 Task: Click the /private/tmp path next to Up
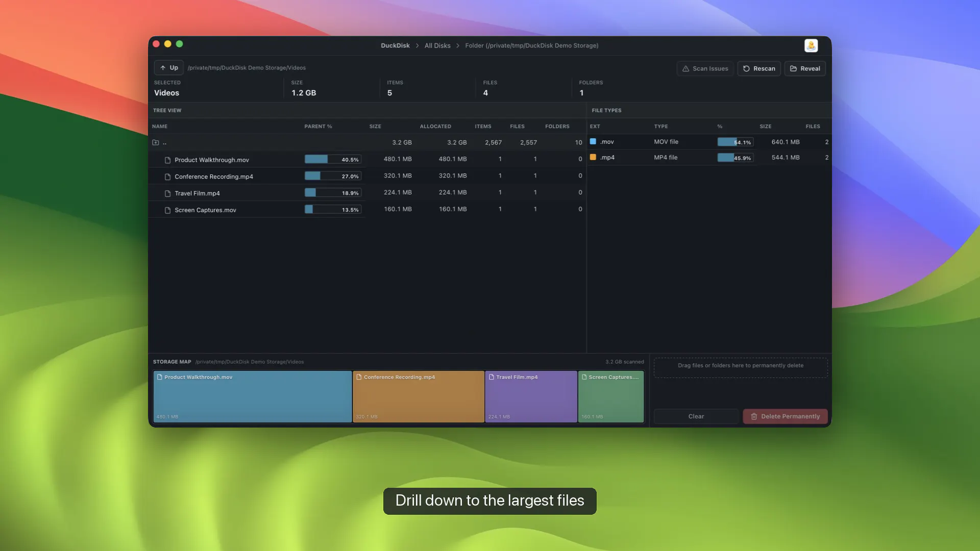tap(247, 68)
